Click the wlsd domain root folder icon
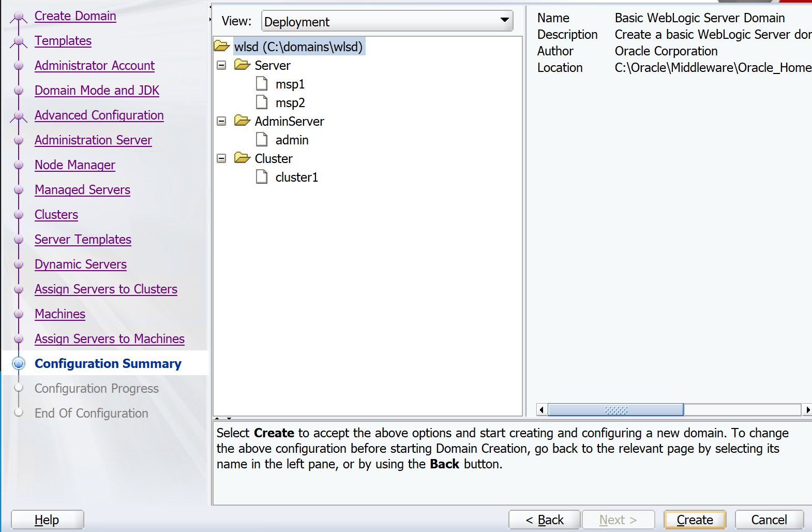 click(222, 46)
